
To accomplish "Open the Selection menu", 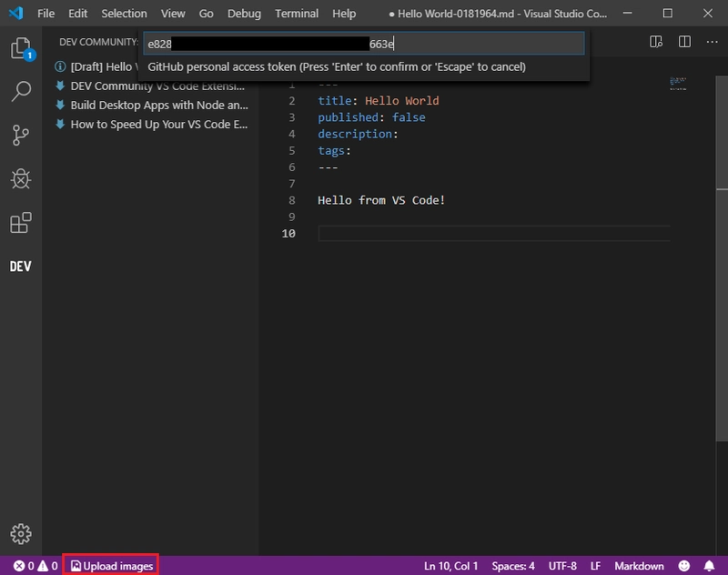I will tap(124, 14).
